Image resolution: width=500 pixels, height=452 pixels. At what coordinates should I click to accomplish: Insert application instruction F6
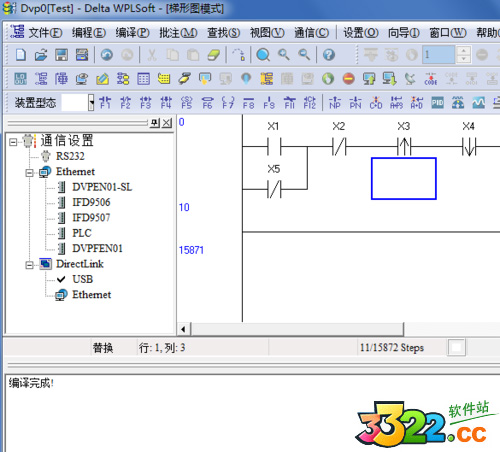[207, 103]
